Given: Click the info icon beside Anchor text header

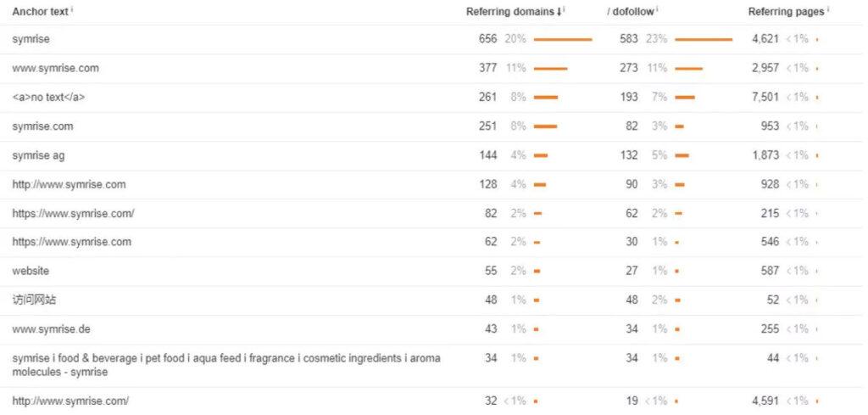Looking at the screenshot, I should pyautogui.click(x=72, y=9).
